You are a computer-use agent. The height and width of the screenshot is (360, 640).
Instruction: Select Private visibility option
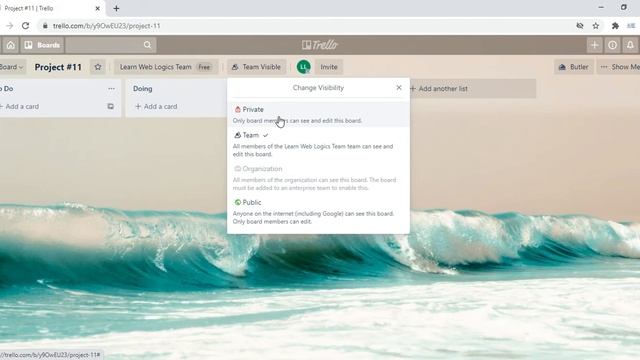pos(318,115)
